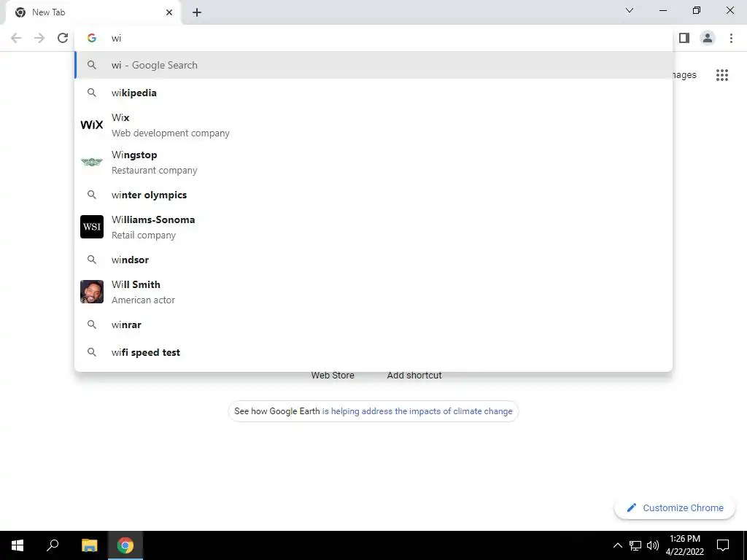Image resolution: width=747 pixels, height=560 pixels.
Task: Pick the winter olympics suggestion
Action: pyautogui.click(x=373, y=195)
